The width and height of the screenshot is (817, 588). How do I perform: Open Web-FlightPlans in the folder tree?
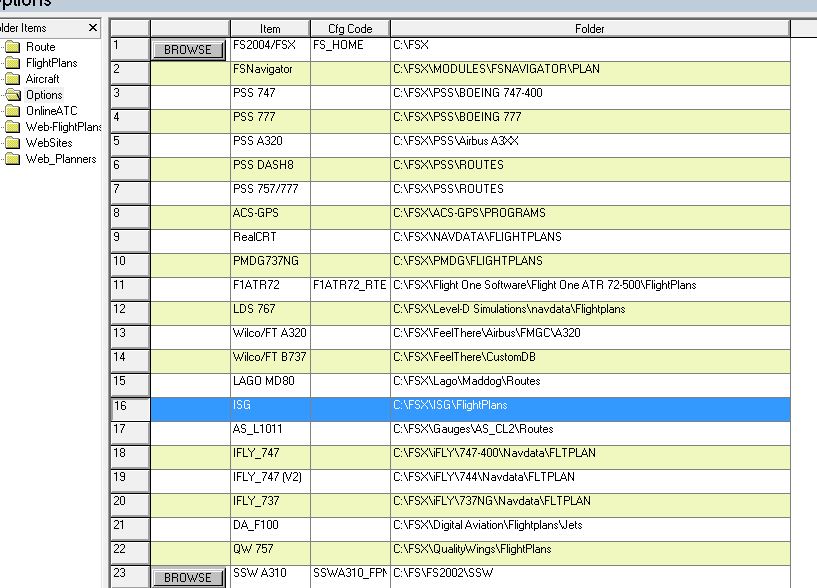(x=64, y=127)
